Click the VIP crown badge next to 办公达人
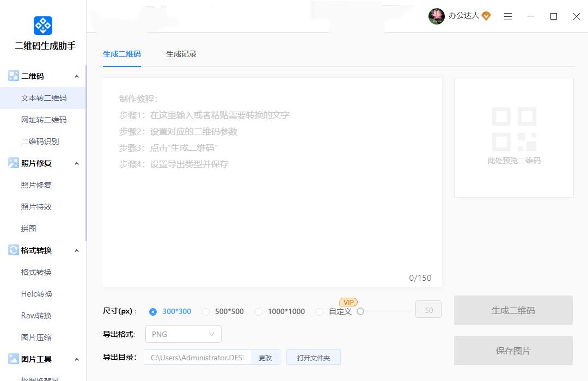588x381 pixels. click(x=486, y=16)
